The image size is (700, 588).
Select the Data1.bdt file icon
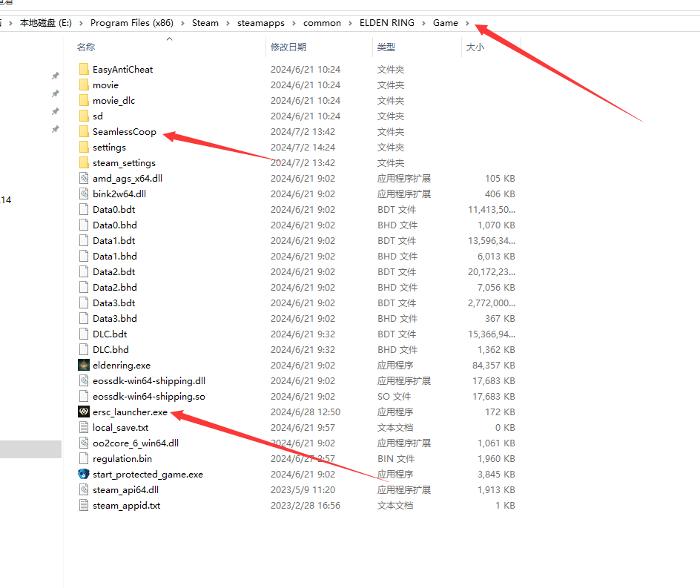pyautogui.click(x=84, y=241)
